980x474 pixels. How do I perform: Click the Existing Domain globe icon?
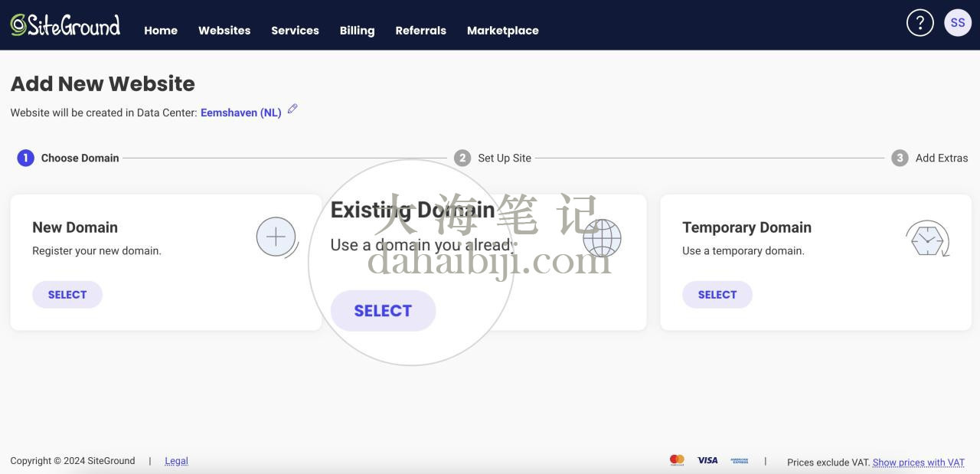(602, 237)
